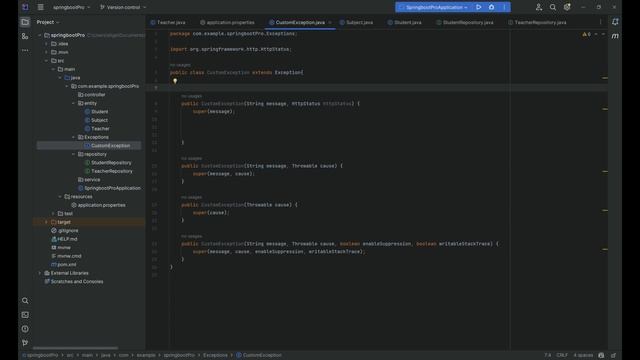The width and height of the screenshot is (640, 360).
Task: Click CRLF line separator in status bar
Action: [562, 355]
